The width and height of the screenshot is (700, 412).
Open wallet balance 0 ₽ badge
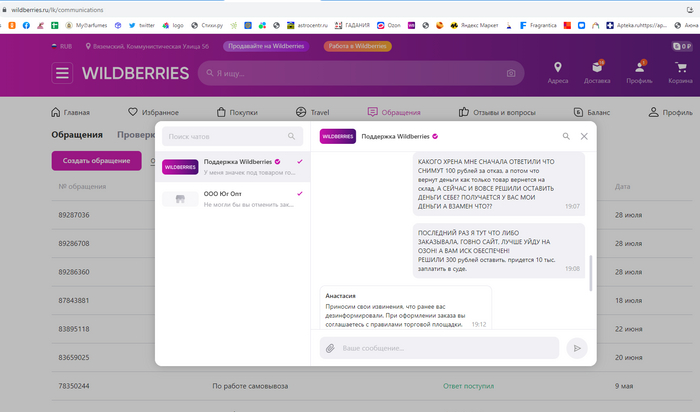[682, 46]
